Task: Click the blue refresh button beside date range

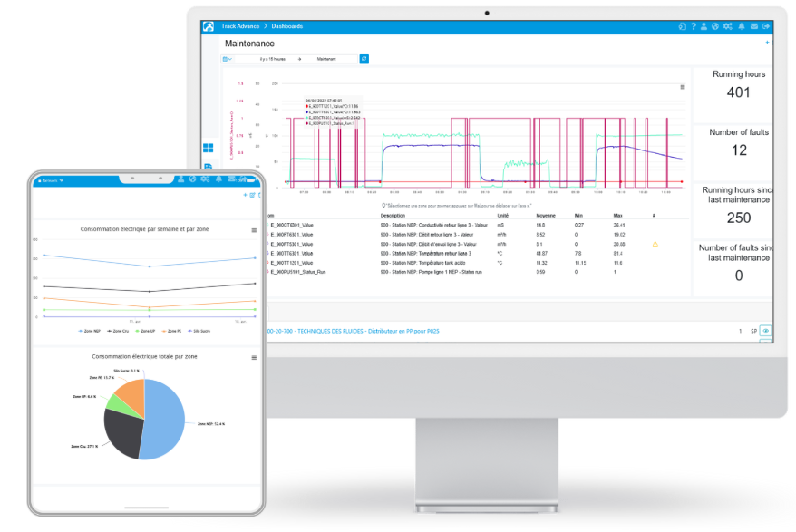Action: click(x=364, y=59)
